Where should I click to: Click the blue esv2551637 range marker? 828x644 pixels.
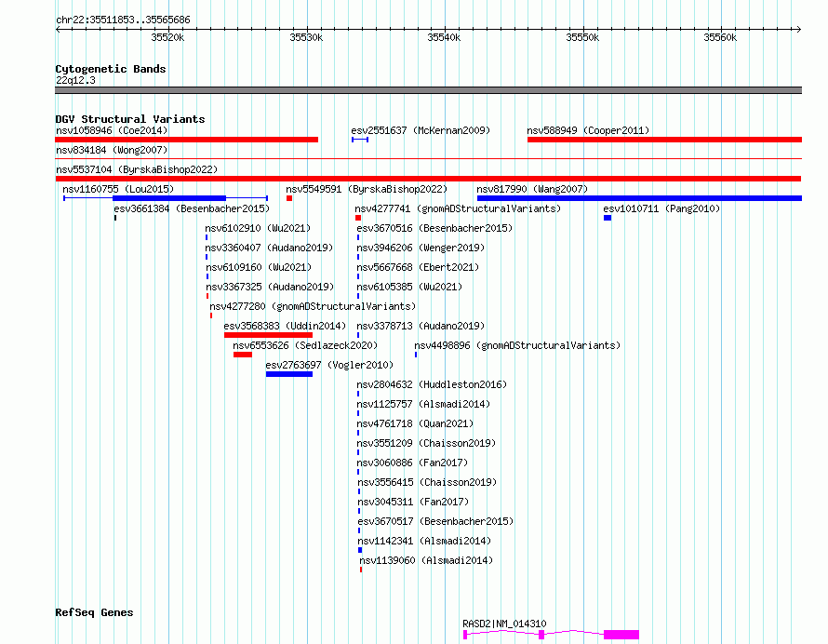click(x=360, y=140)
